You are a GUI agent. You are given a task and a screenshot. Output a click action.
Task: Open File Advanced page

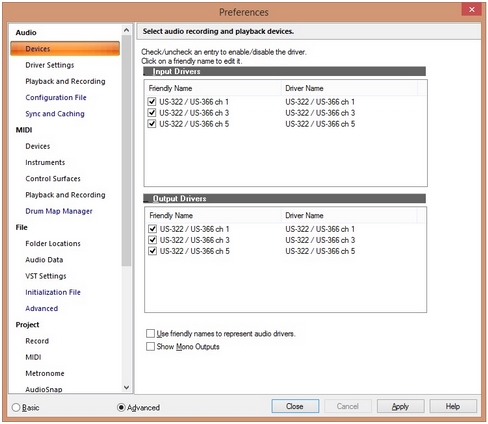coord(42,308)
